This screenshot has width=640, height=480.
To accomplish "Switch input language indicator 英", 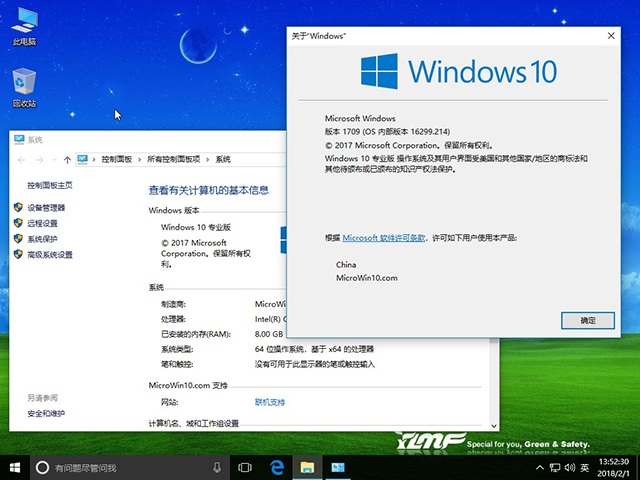I will 585,468.
